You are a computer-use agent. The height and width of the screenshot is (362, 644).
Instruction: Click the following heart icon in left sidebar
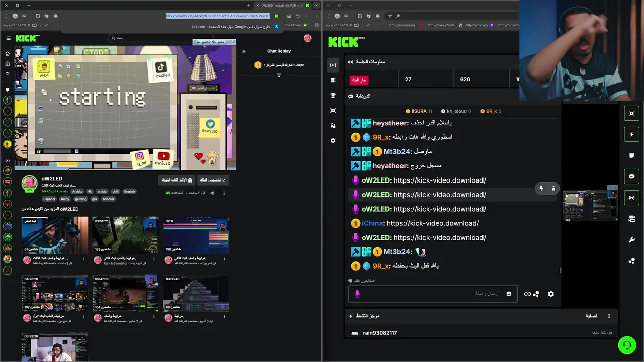(x=7, y=74)
